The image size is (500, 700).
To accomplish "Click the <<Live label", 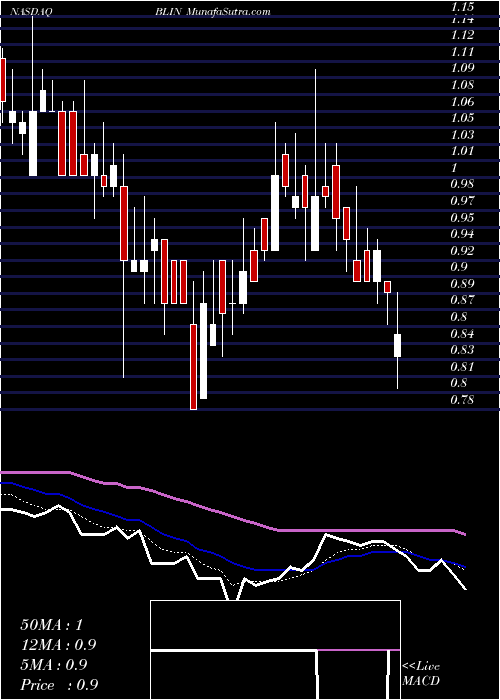I will tap(421, 667).
